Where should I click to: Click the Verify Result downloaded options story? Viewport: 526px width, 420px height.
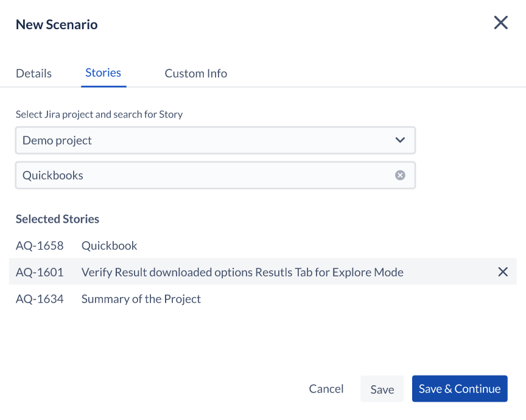(x=242, y=272)
